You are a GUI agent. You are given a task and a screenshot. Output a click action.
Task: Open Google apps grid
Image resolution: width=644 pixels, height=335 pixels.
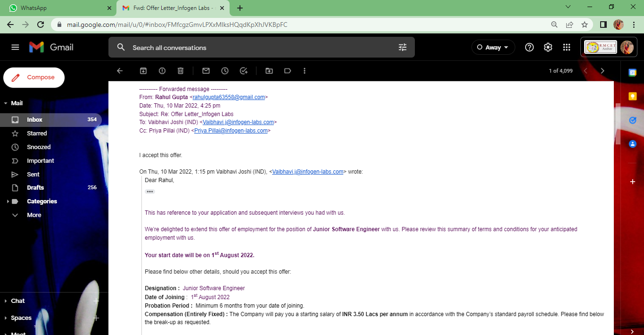(567, 47)
